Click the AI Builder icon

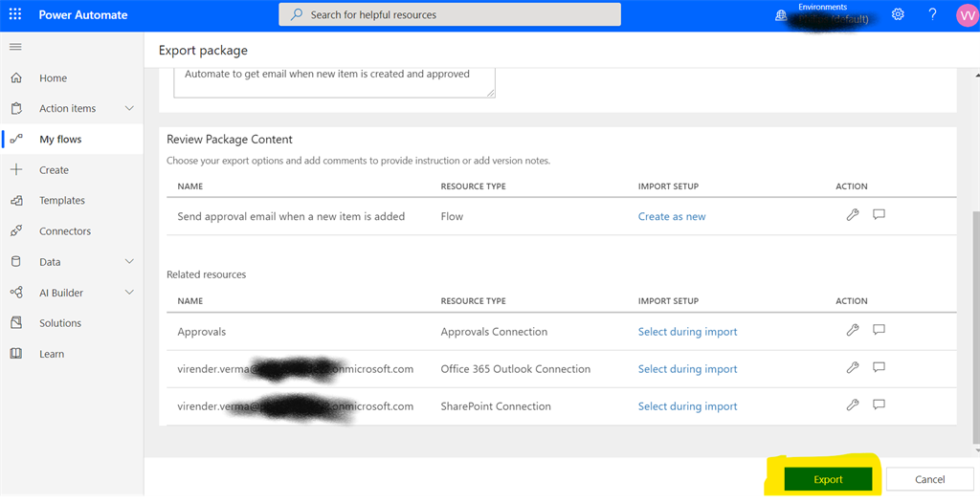[16, 293]
